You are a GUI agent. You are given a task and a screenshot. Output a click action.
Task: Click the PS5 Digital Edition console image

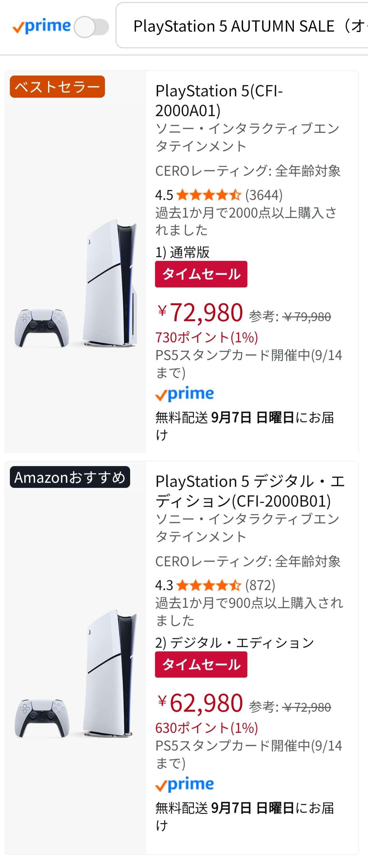(x=110, y=673)
